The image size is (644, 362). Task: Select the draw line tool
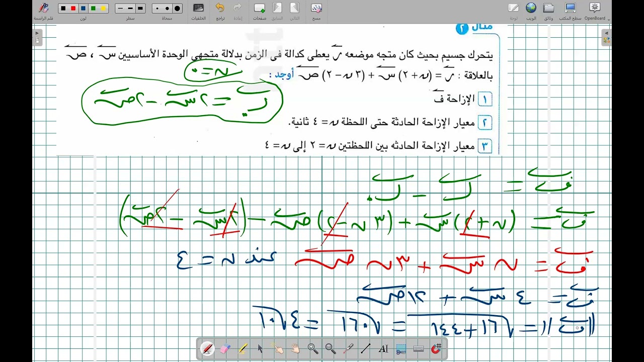(x=366, y=348)
